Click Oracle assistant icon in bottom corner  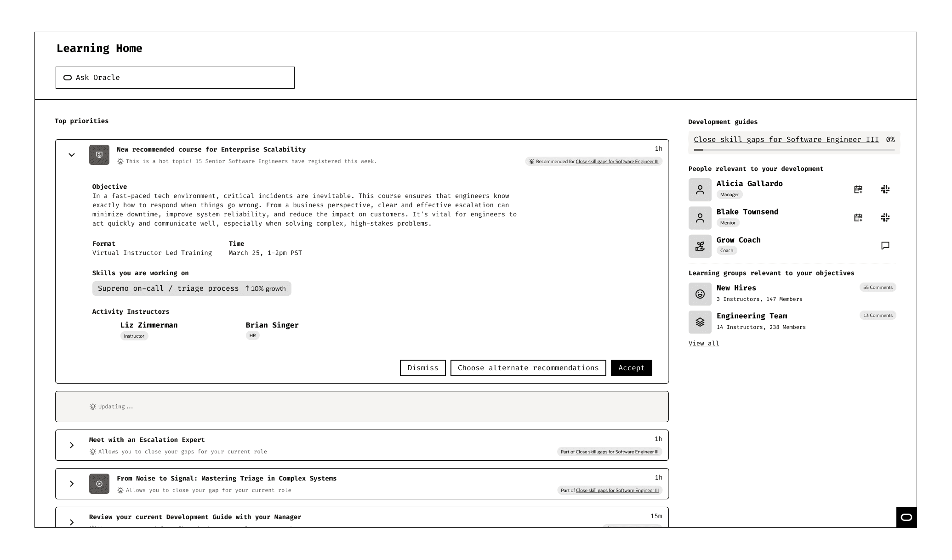pos(906,517)
